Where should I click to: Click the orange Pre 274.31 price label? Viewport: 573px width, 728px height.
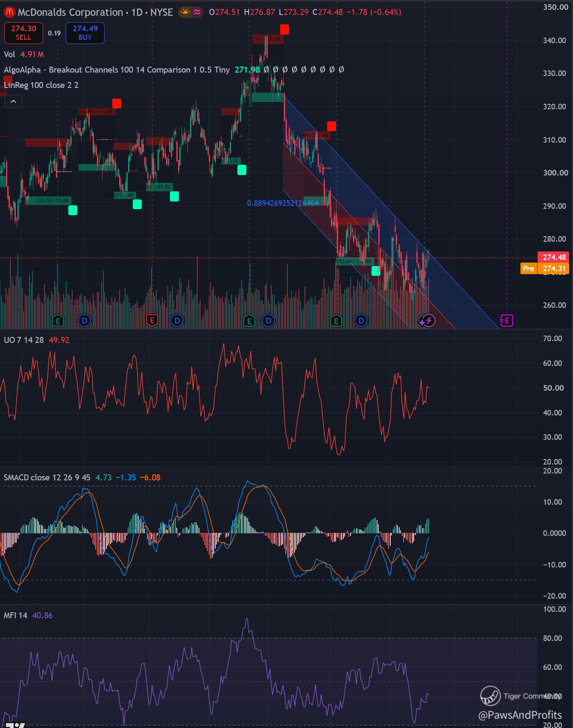coord(545,268)
